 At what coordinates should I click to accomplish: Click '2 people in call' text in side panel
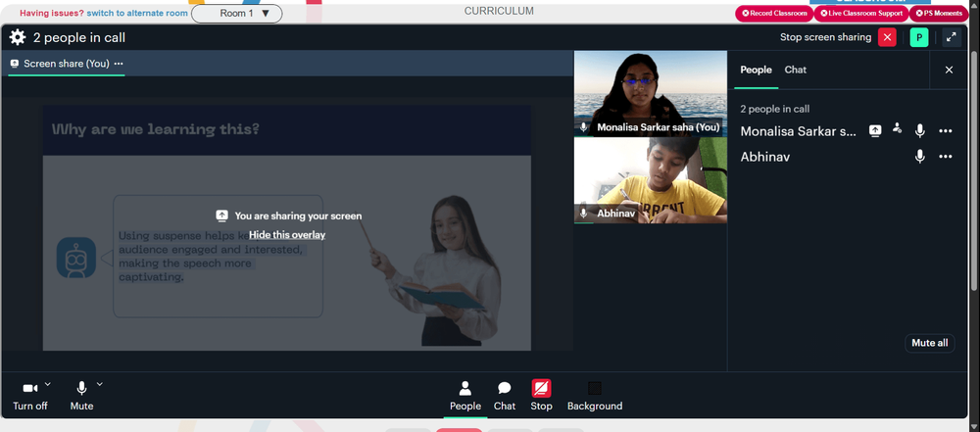[774, 109]
